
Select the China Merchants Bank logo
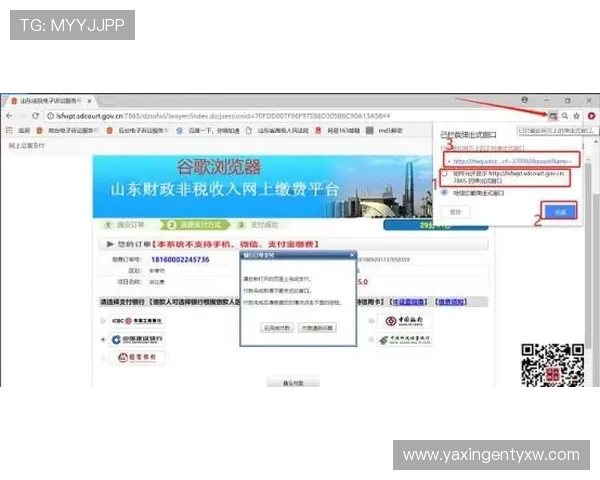coord(137,358)
